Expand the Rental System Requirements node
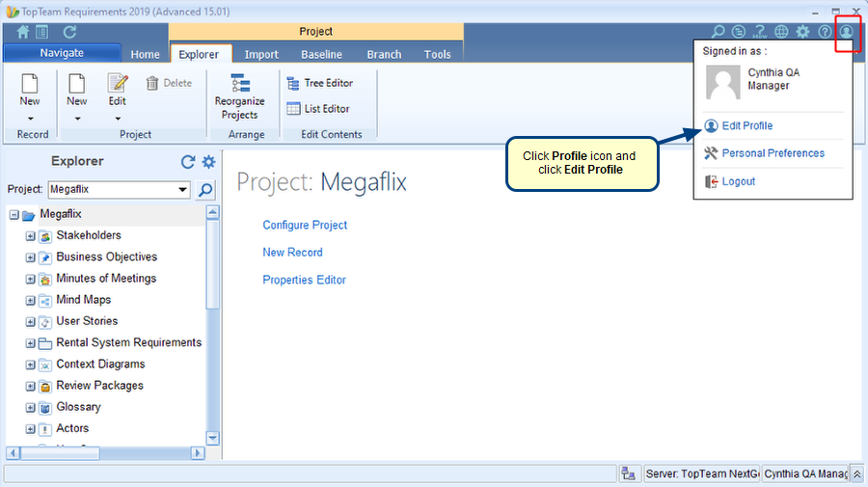This screenshot has height=487, width=868. click(31, 343)
